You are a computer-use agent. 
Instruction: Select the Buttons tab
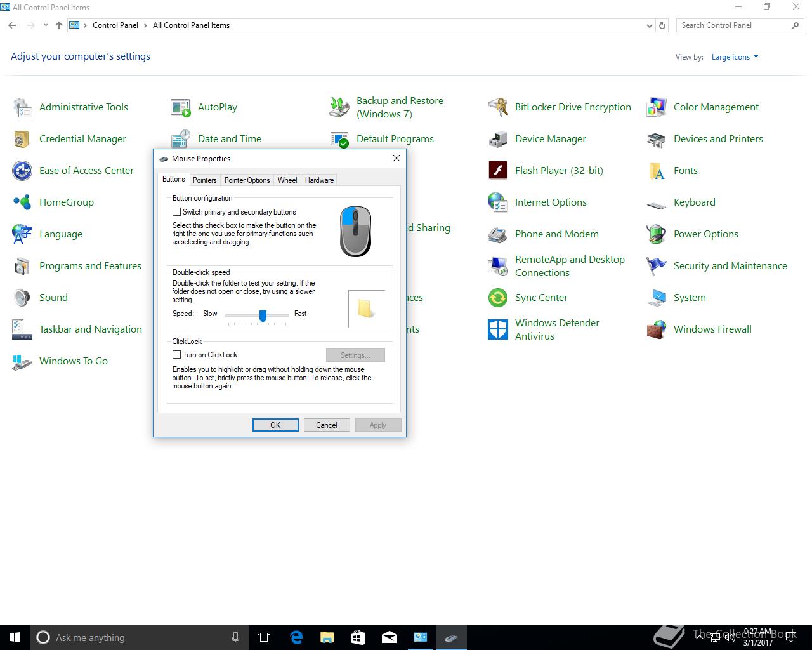174,179
